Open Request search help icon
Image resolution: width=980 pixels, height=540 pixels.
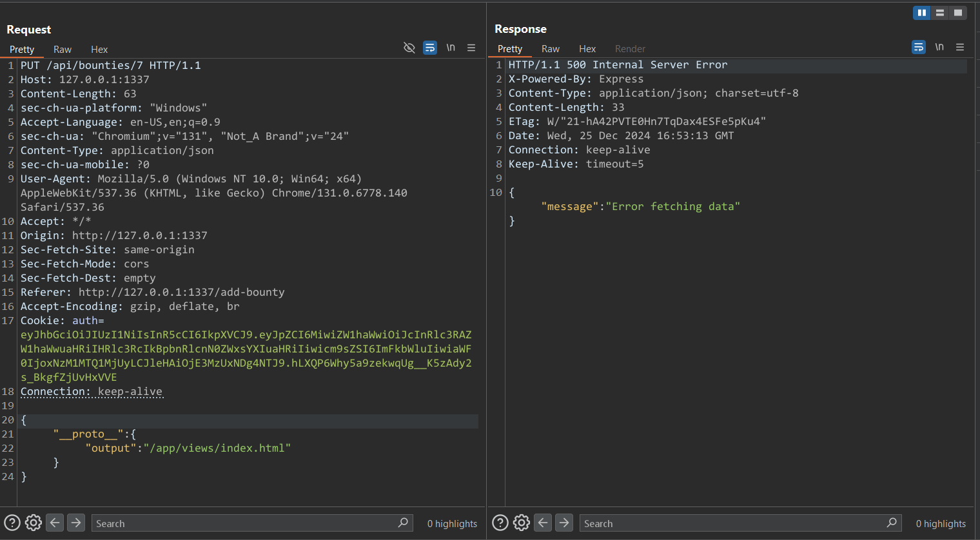pyautogui.click(x=12, y=523)
